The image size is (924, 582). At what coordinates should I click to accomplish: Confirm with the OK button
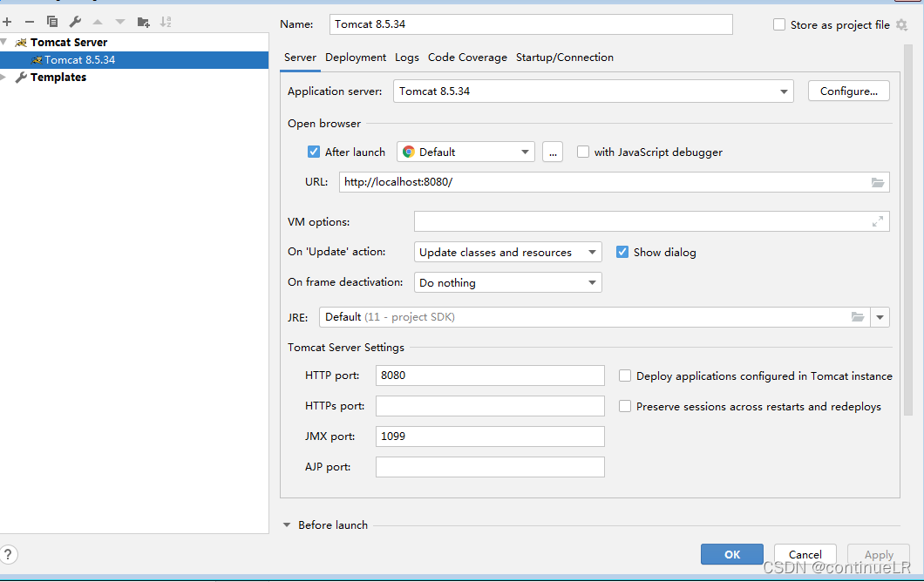pyautogui.click(x=732, y=554)
